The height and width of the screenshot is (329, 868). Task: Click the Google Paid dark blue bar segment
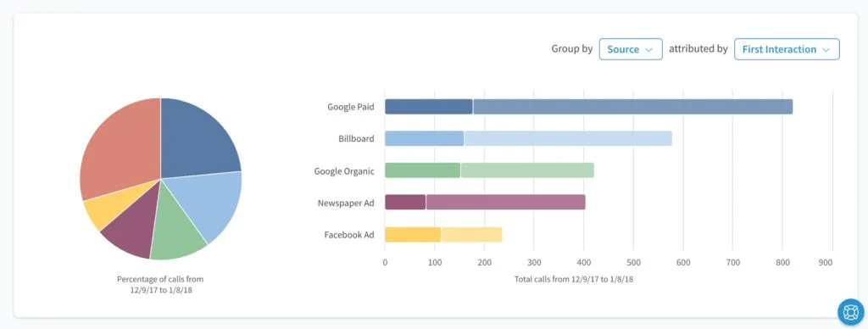tap(428, 106)
